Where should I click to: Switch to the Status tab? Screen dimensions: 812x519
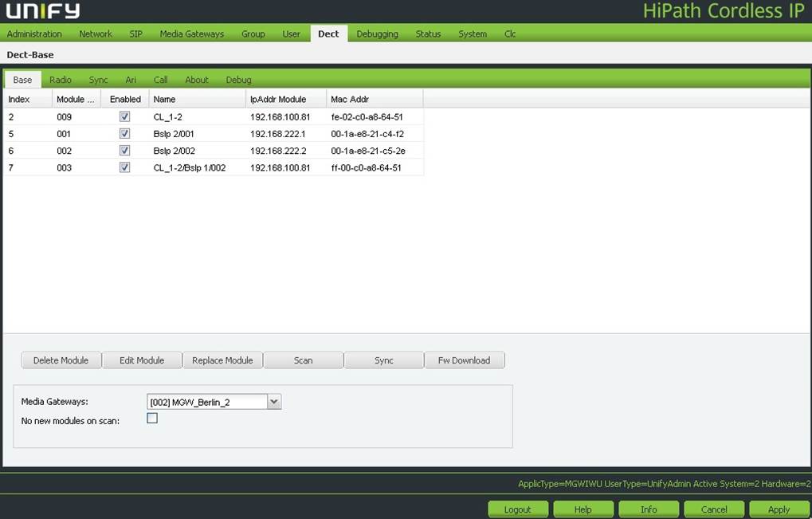tap(428, 33)
